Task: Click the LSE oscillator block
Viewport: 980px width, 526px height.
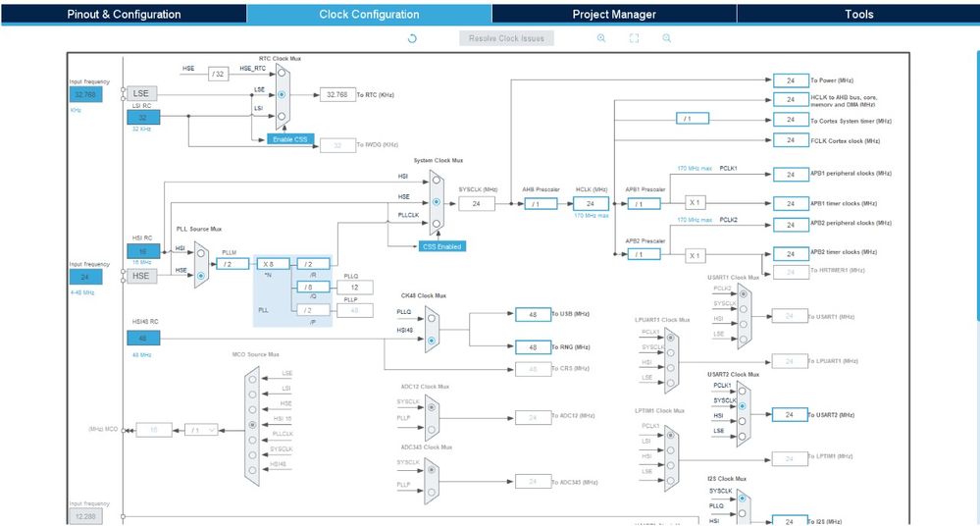Action: pos(141,93)
